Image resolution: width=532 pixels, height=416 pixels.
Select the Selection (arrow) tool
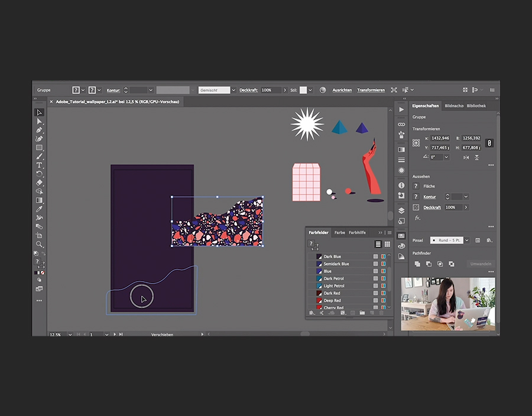[x=40, y=112]
